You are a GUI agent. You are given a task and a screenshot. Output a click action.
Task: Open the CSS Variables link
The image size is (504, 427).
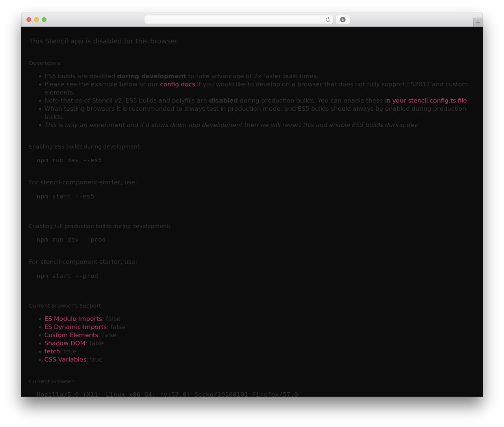[x=65, y=360]
